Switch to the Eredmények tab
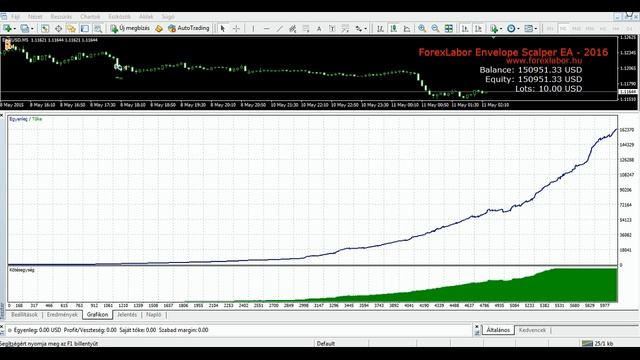Image resolution: width=640 pixels, height=360 pixels. [62, 315]
